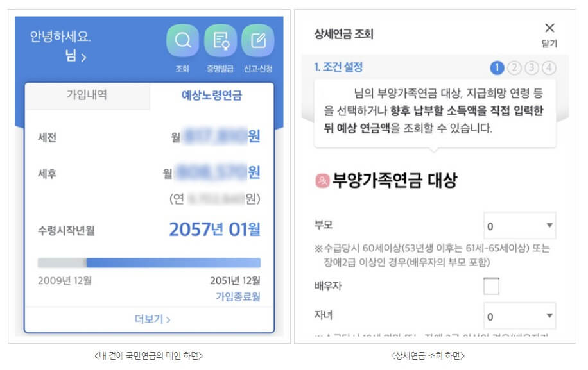
Task: Click the subscription period progress bar
Action: [149, 262]
